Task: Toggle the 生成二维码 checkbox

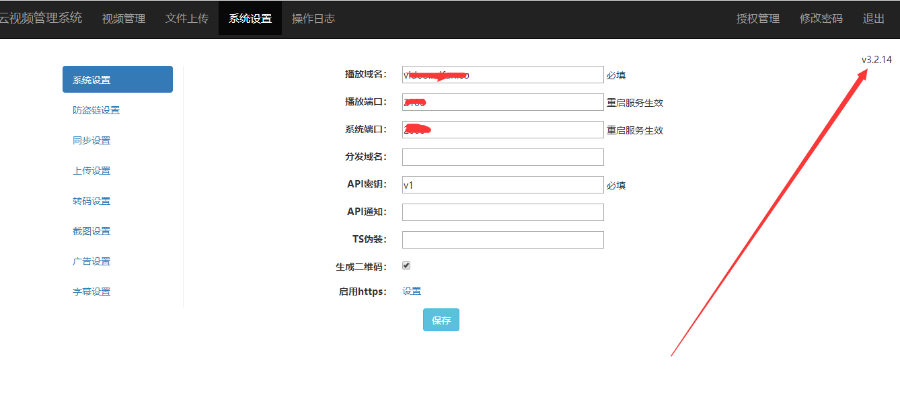Action: pyautogui.click(x=406, y=266)
